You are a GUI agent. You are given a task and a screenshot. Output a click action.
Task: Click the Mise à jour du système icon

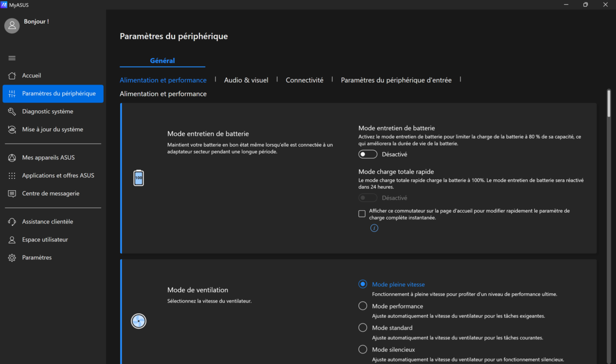coord(12,130)
